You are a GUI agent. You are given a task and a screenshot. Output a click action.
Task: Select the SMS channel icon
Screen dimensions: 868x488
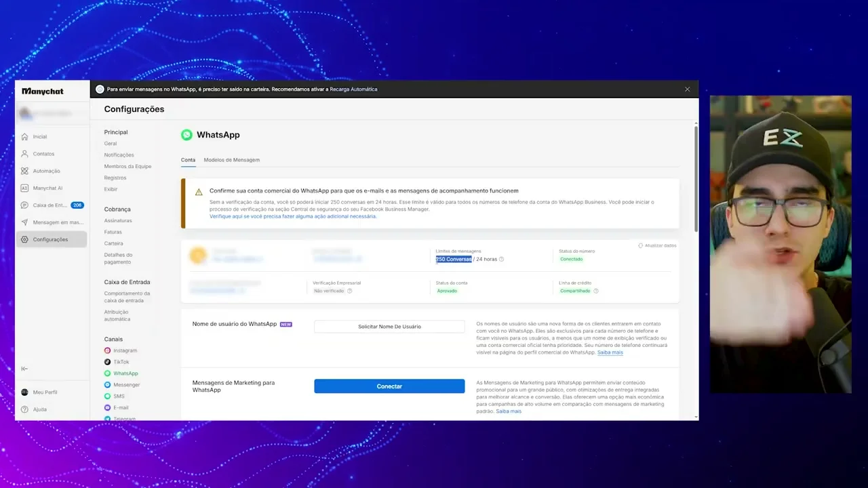click(107, 396)
